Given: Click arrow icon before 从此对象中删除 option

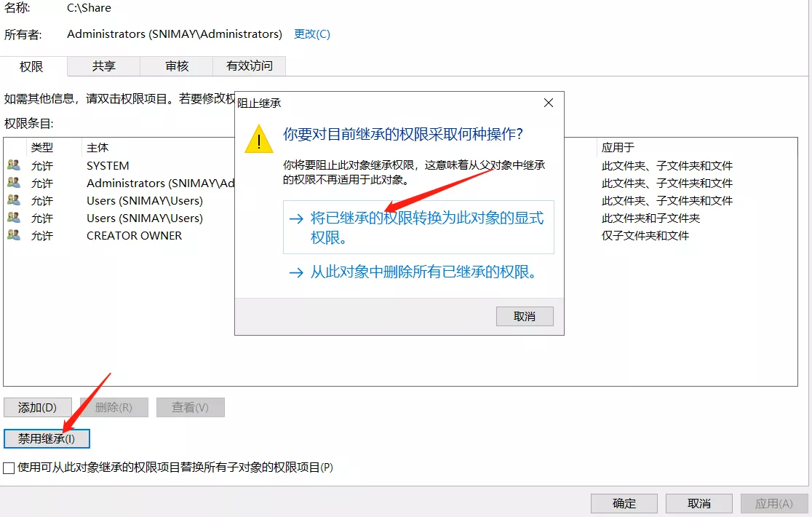Looking at the screenshot, I should click(296, 272).
